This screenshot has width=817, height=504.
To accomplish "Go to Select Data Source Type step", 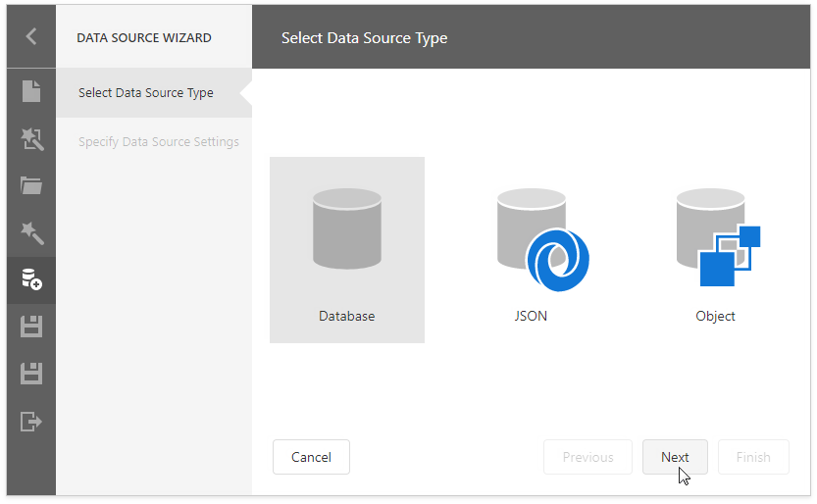I will [146, 93].
